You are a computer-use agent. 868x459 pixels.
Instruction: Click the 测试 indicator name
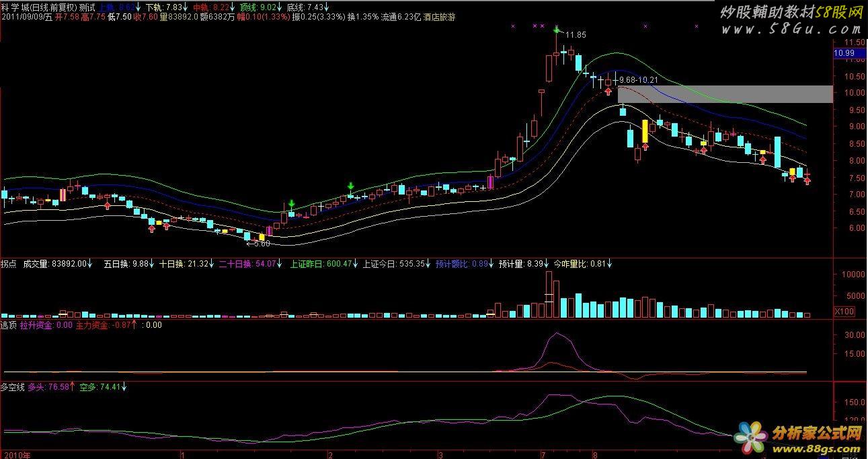click(87, 7)
